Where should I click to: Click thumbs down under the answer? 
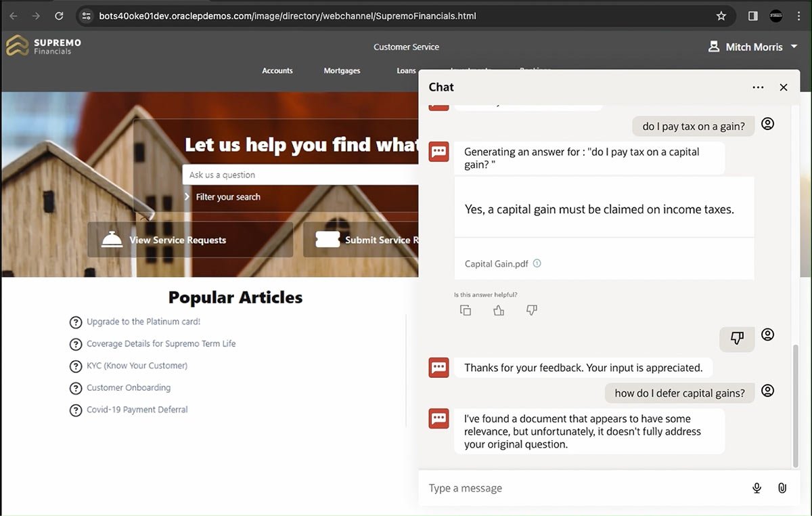532,310
